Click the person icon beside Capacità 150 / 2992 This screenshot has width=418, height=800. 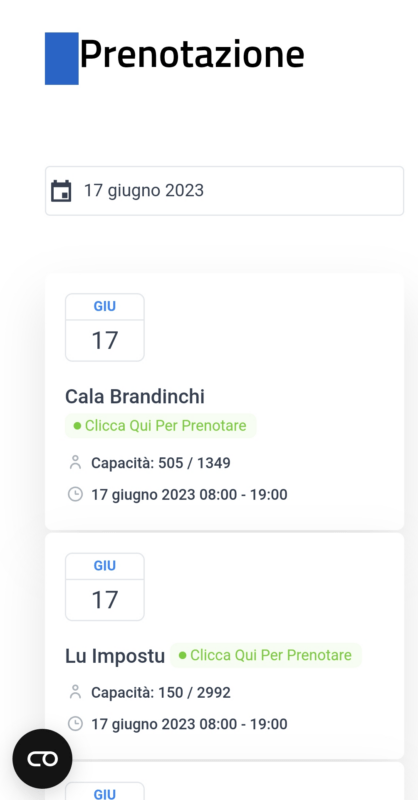75,692
